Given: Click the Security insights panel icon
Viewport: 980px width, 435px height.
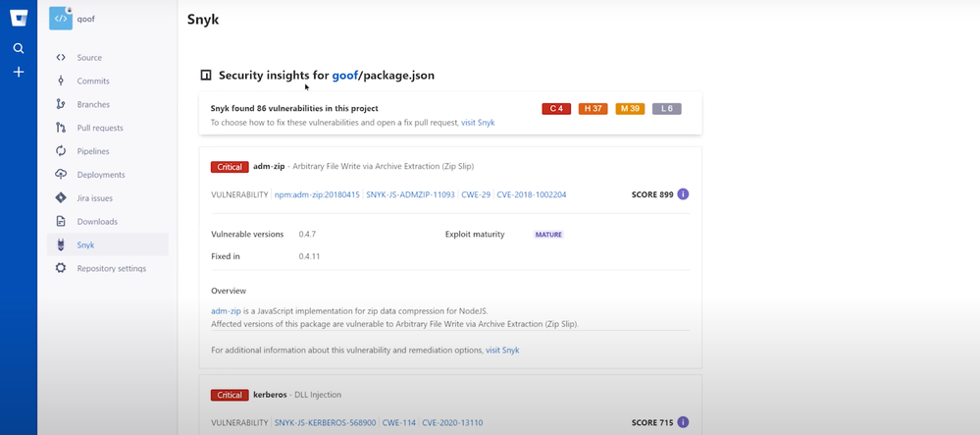Looking at the screenshot, I should click(x=206, y=76).
